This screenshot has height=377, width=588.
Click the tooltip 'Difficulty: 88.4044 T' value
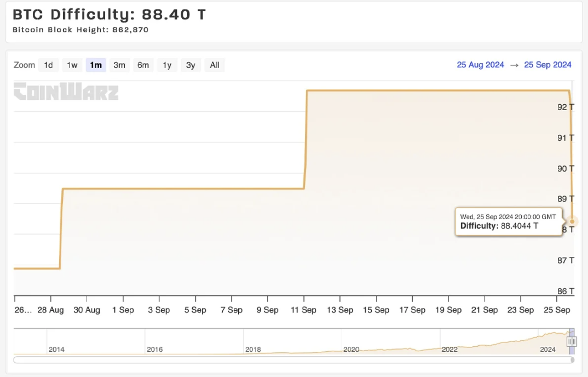499,226
